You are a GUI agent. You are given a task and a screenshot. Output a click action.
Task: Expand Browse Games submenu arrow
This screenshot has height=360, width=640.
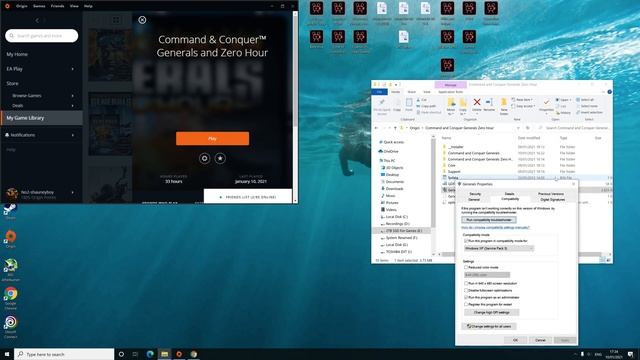tap(73, 96)
